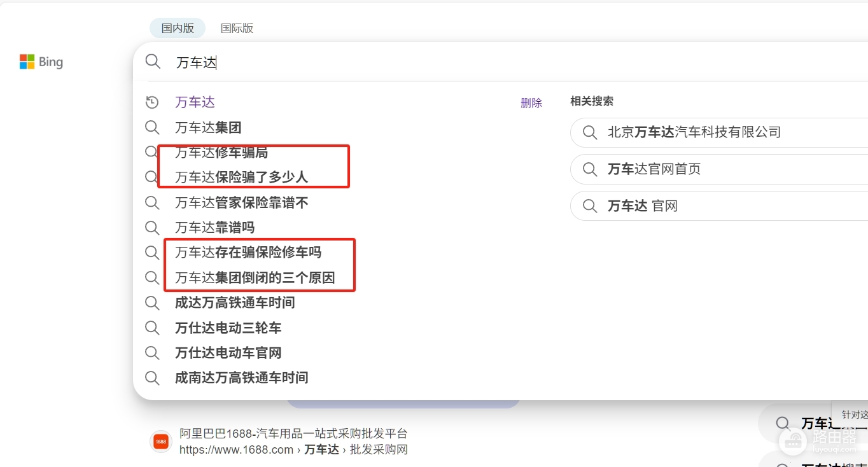Click search icon beside 万车达集团 suggestion
The height and width of the screenshot is (467, 868).
[x=152, y=128]
